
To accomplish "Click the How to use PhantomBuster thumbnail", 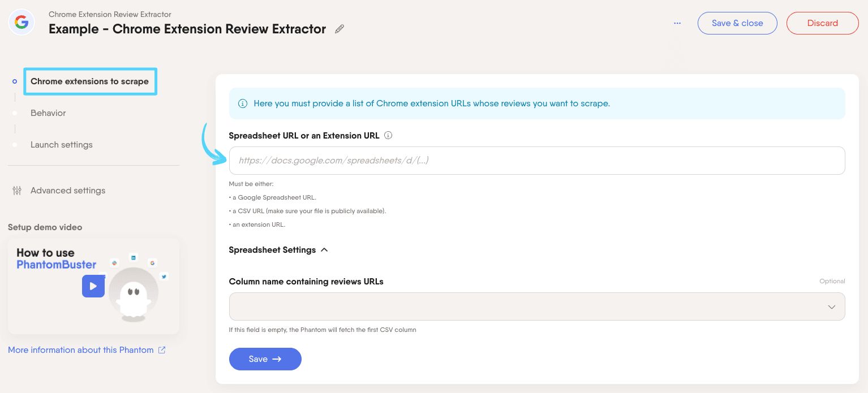I will [x=94, y=286].
